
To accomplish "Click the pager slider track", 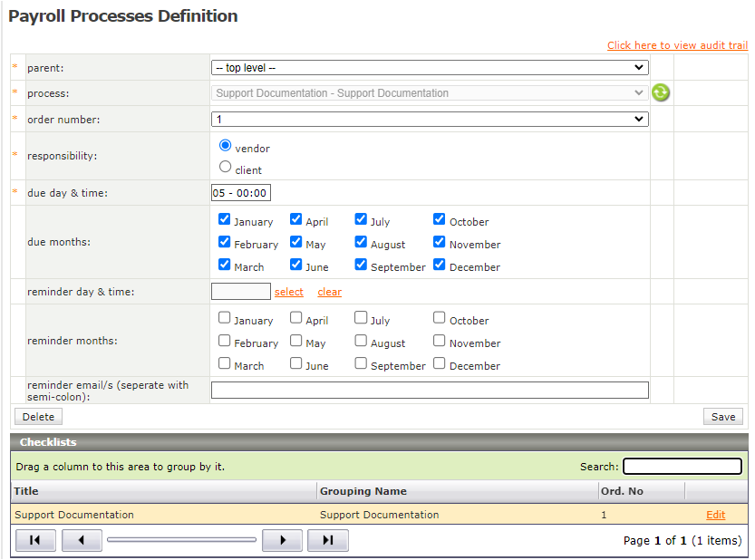I will [181, 540].
